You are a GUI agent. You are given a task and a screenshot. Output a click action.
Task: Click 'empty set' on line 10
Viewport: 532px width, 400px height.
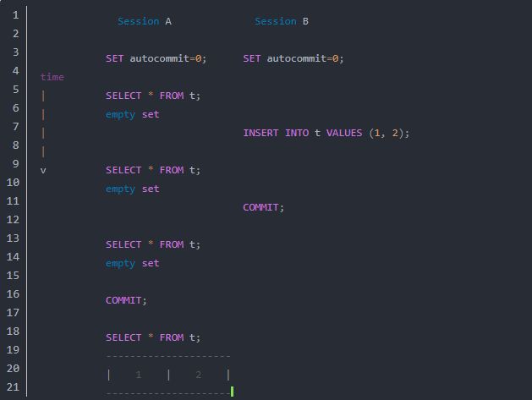tap(132, 189)
